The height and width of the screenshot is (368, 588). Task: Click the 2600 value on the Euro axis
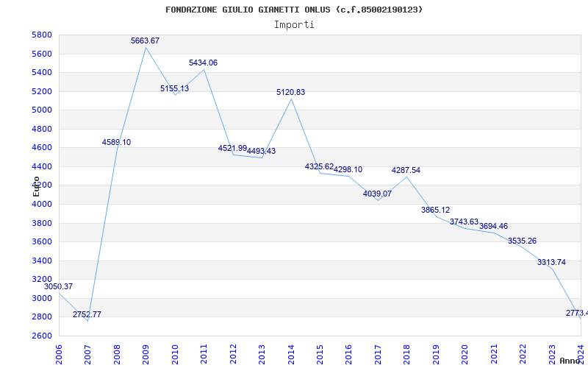(x=42, y=336)
